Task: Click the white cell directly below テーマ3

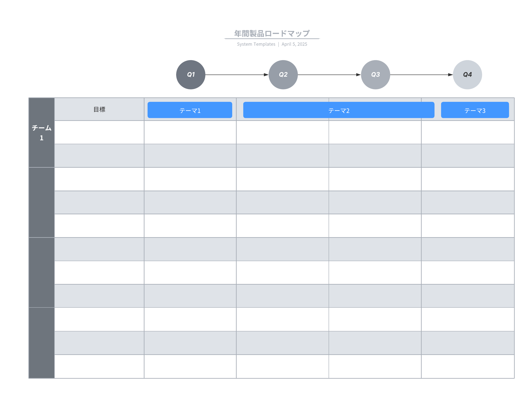Action: (x=467, y=132)
